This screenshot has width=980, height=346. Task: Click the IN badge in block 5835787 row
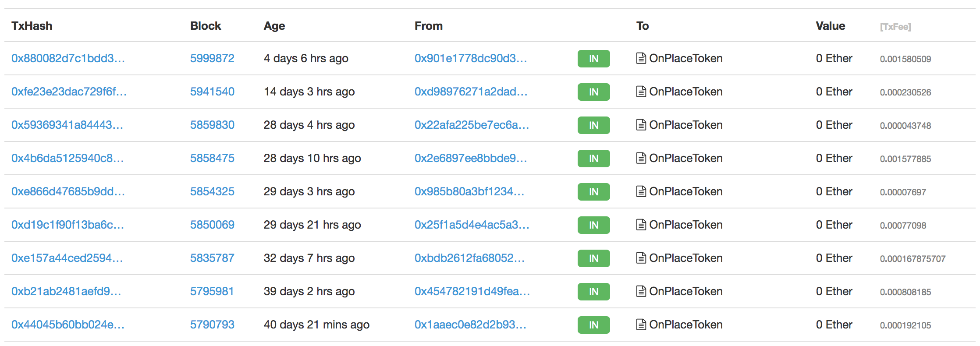[x=593, y=258]
